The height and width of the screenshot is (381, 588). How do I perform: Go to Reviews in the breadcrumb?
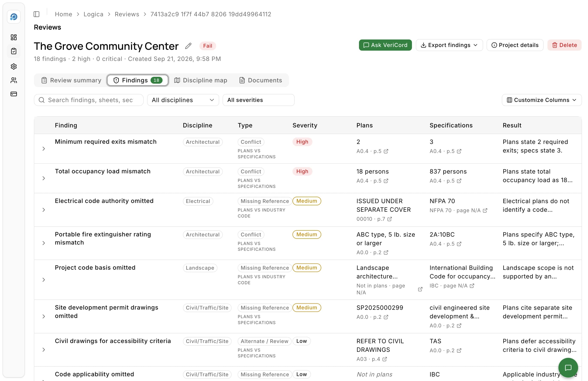click(x=127, y=14)
